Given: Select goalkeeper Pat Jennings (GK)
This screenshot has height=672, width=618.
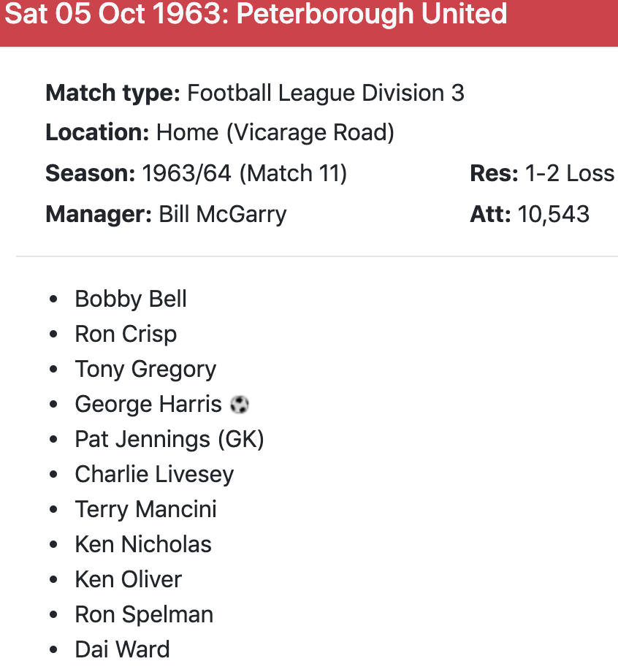Looking at the screenshot, I should (169, 439).
